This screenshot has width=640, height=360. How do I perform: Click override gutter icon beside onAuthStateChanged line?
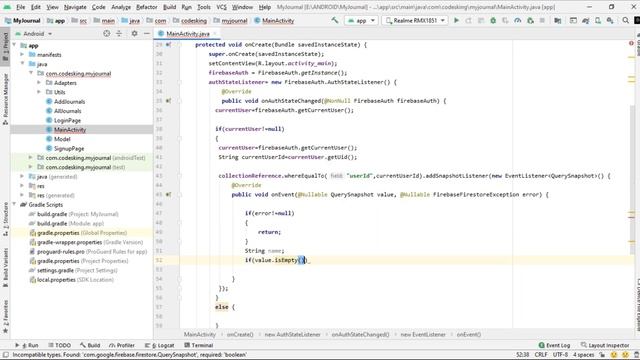pos(168,101)
